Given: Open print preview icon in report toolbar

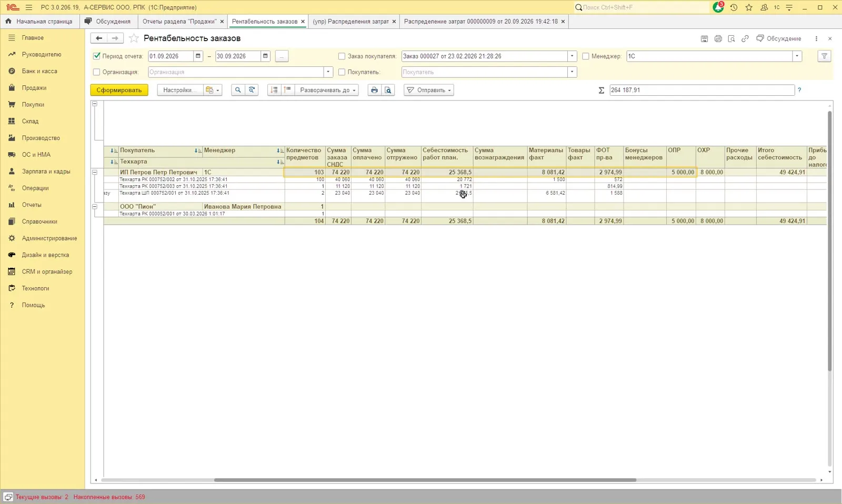Looking at the screenshot, I should (388, 90).
